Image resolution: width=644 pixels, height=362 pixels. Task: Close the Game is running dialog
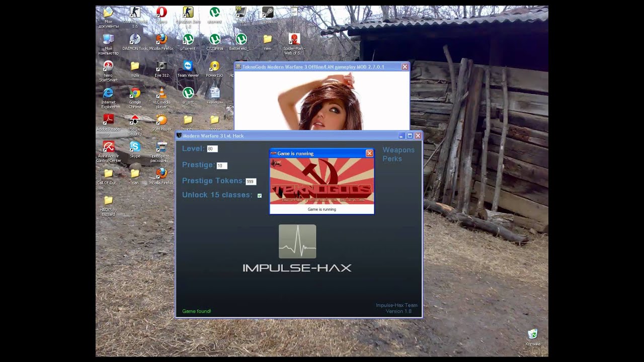[369, 153]
